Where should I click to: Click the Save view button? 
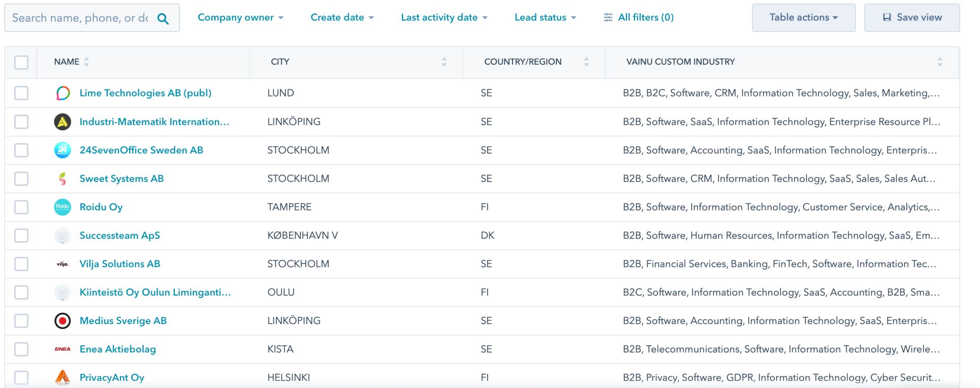click(x=912, y=18)
